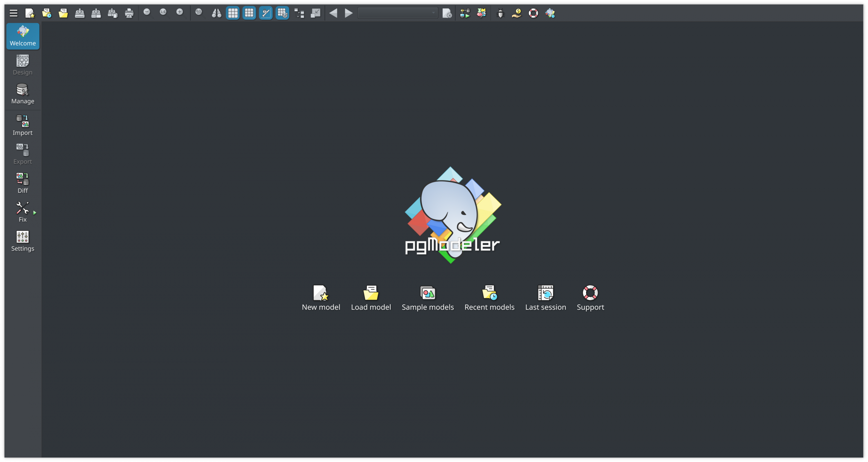The height and width of the screenshot is (462, 868).
Task: Click the database with play arrow icon
Action: pyautogui.click(x=465, y=13)
